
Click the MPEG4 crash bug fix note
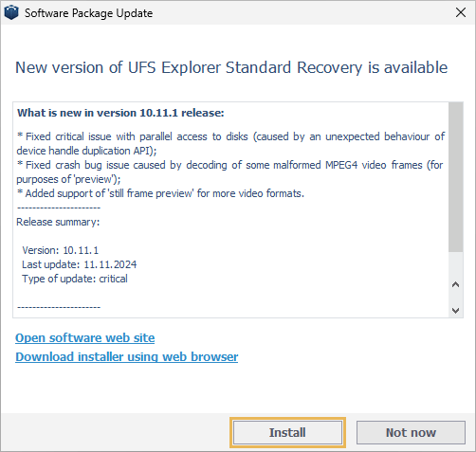point(230,172)
